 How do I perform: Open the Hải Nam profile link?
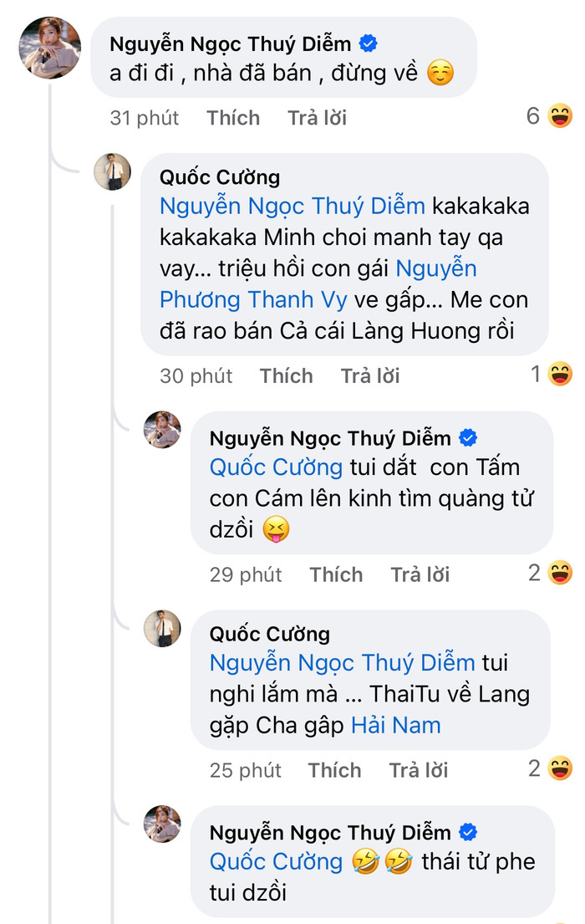tap(396, 725)
